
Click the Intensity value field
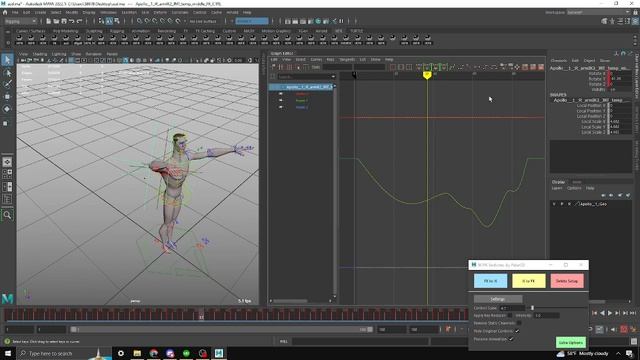547,316
